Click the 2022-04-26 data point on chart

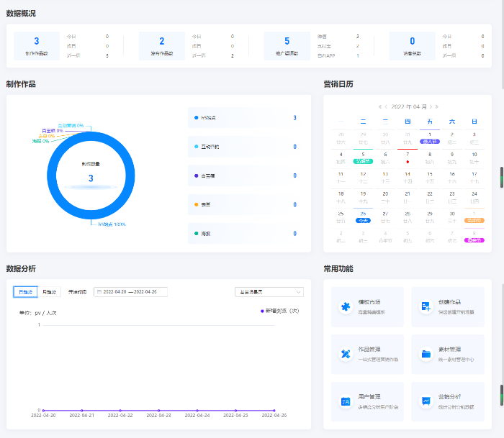274,411
